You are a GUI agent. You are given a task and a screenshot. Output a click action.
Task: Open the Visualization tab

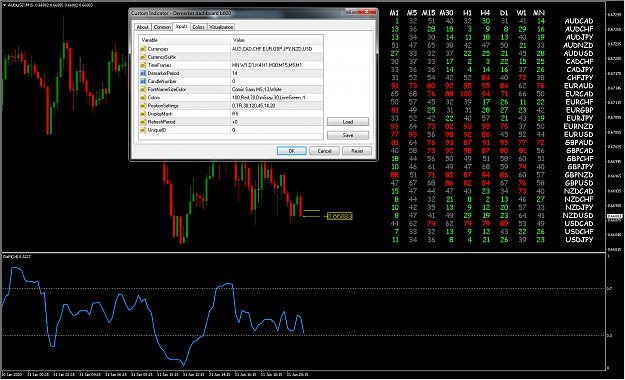tap(221, 27)
